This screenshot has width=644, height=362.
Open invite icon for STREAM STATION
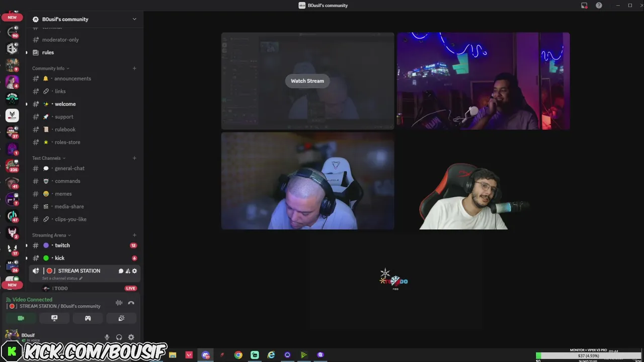(128, 271)
